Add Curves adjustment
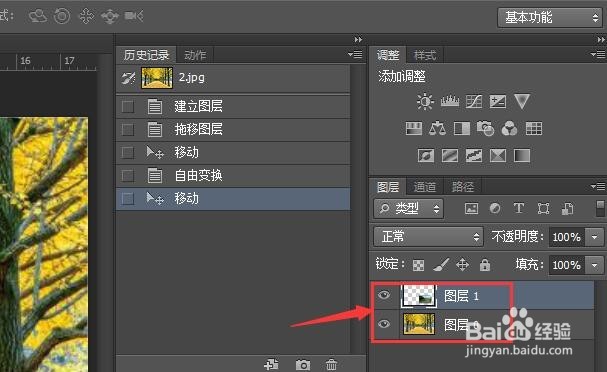Screen dimensions: 607x372 [474, 101]
